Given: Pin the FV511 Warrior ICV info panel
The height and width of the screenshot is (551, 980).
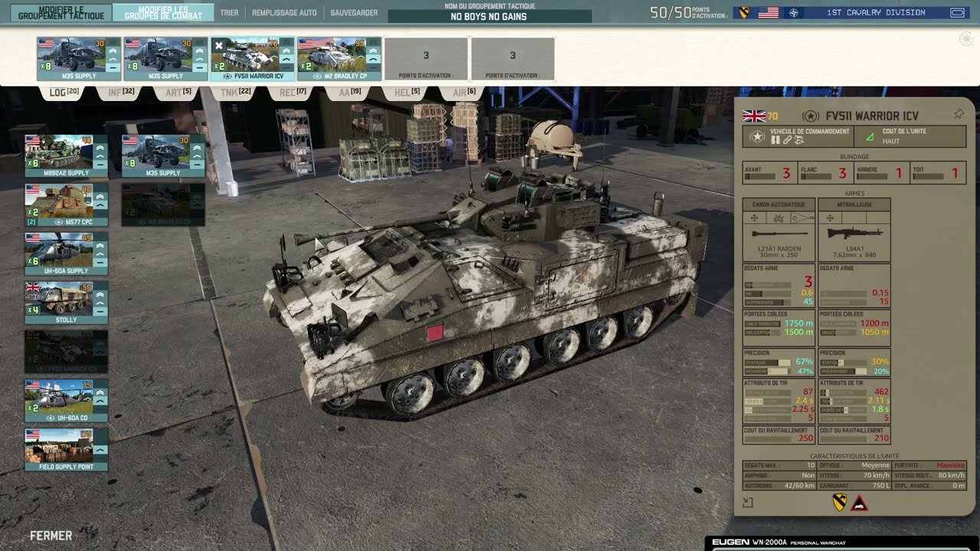Looking at the screenshot, I should click(x=959, y=114).
